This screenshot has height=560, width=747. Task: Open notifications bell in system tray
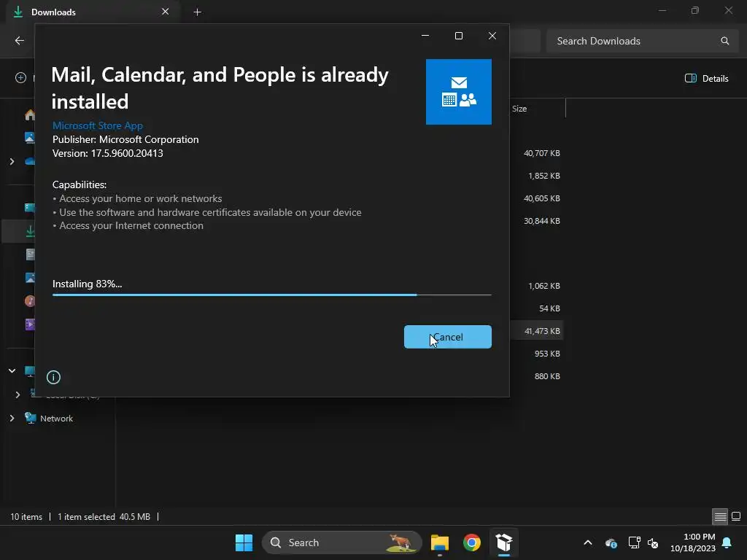click(x=727, y=542)
